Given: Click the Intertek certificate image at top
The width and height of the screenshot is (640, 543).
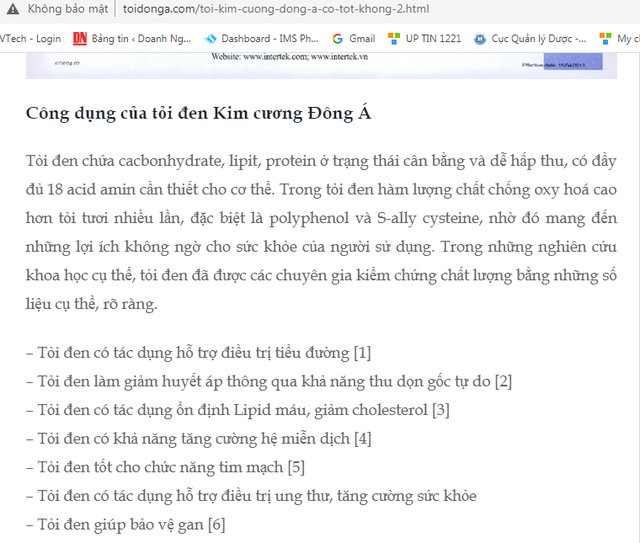Looking at the screenshot, I should [x=321, y=65].
